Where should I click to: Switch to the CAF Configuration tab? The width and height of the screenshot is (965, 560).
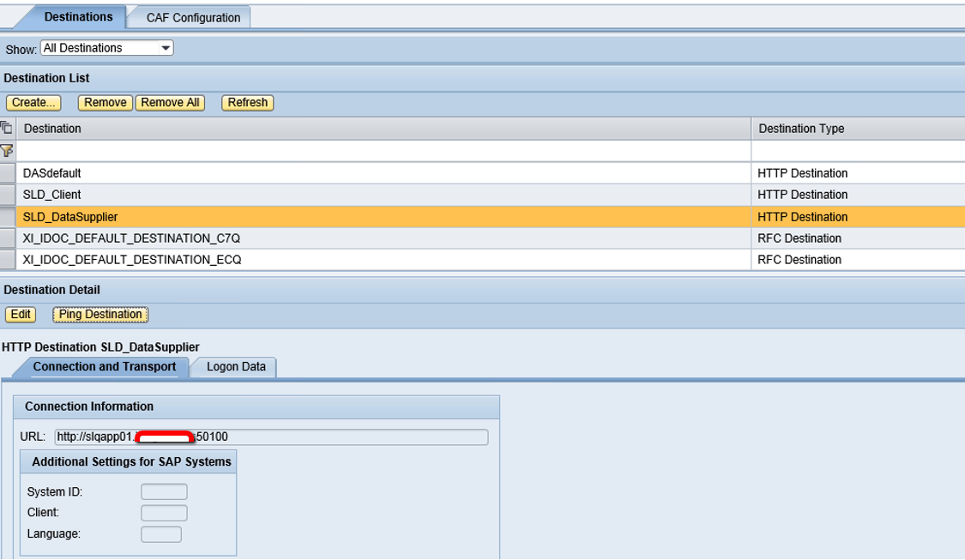(x=193, y=17)
